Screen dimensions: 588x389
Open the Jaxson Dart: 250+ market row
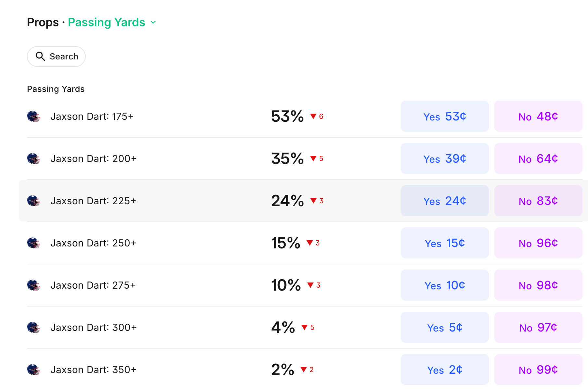93,243
